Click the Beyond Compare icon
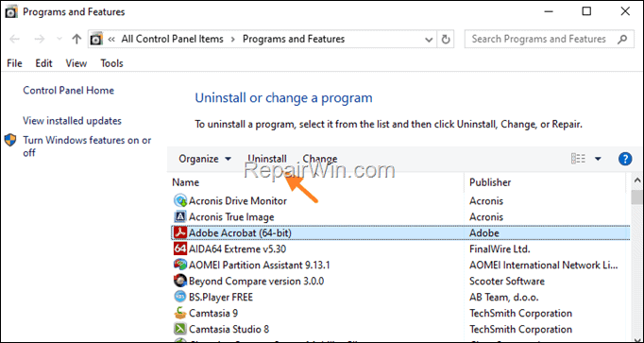The width and height of the screenshot is (644, 343). click(180, 281)
